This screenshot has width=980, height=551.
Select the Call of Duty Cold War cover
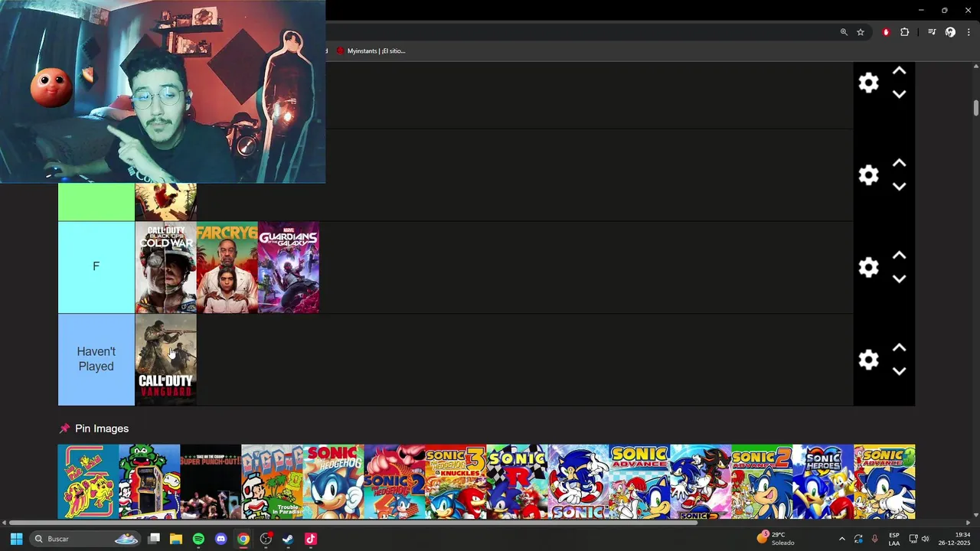[165, 267]
